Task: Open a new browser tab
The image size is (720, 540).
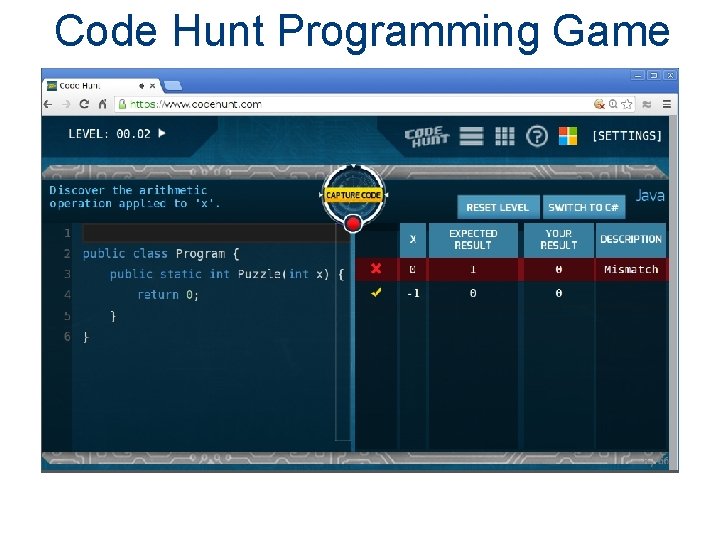Action: click(x=173, y=86)
